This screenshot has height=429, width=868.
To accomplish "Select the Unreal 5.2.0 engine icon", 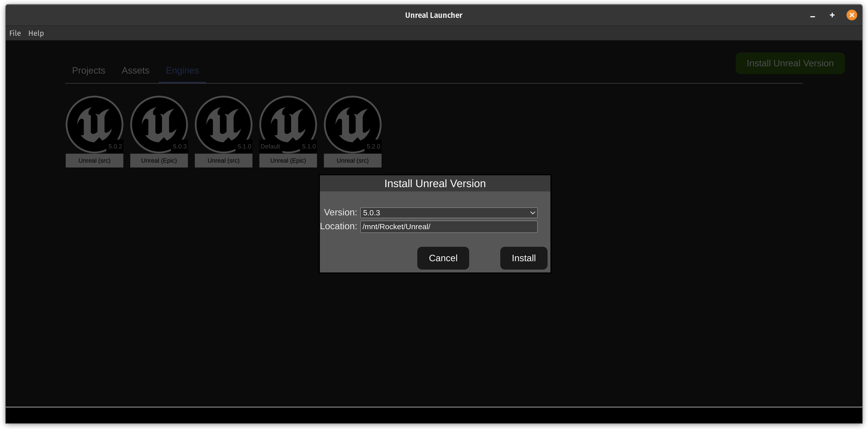I will (x=352, y=124).
